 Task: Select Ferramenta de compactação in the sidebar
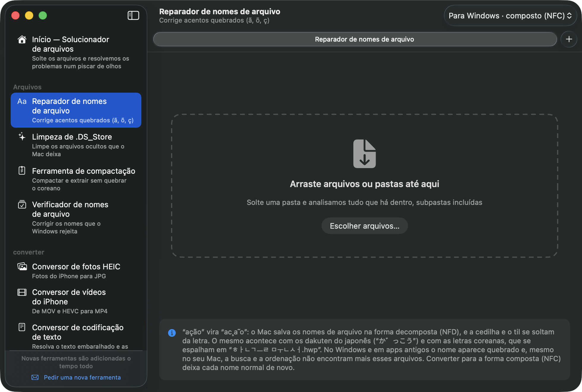(76, 179)
